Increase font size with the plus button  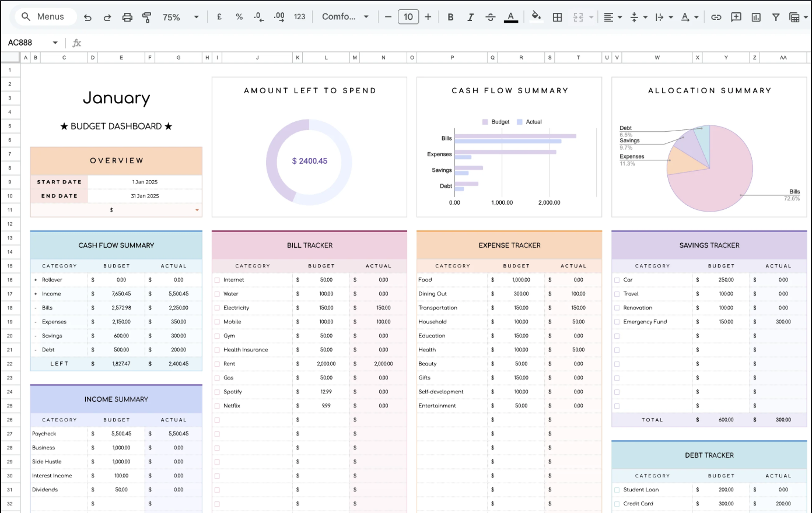428,17
